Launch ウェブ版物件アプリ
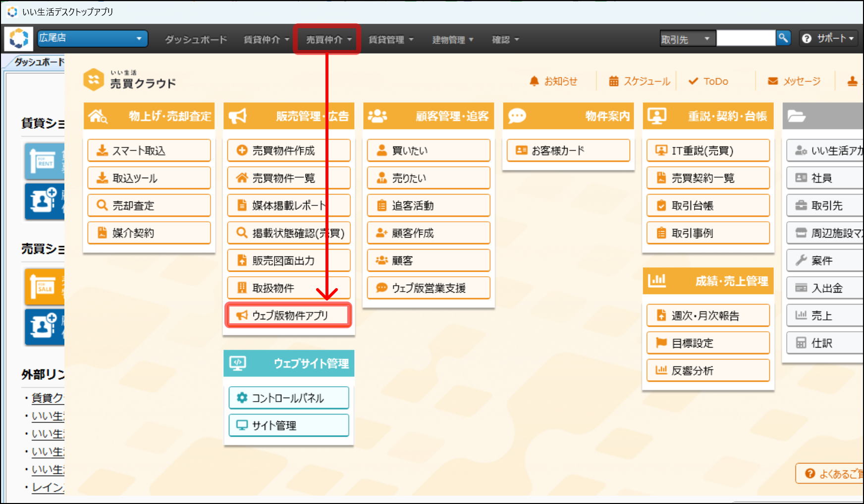 (x=289, y=315)
